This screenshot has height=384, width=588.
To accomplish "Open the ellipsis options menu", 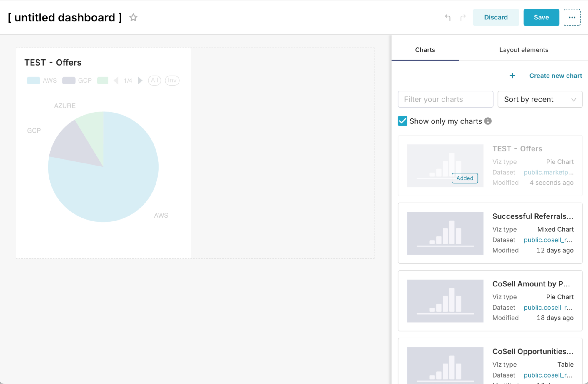I will (x=572, y=17).
